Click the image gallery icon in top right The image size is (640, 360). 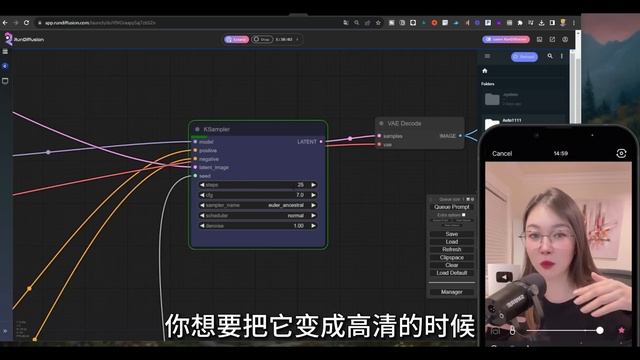click(x=539, y=39)
